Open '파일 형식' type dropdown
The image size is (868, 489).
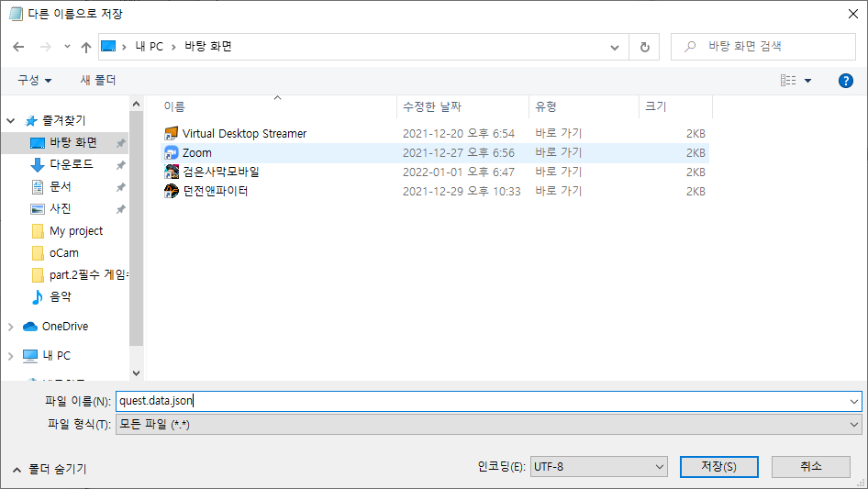pyautogui.click(x=488, y=424)
